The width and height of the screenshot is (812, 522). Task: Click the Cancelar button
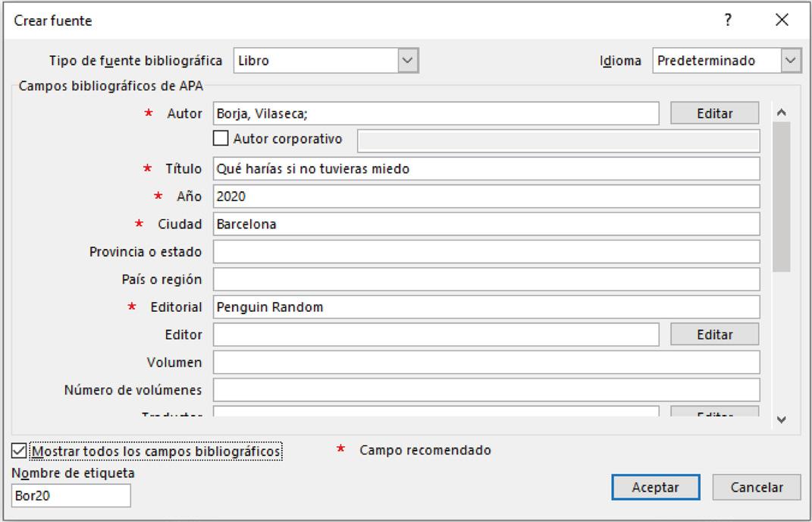pyautogui.click(x=757, y=487)
